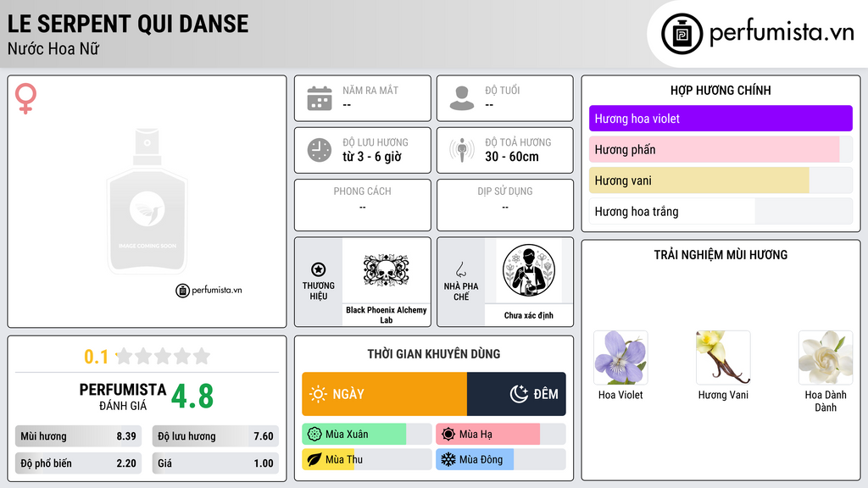The height and width of the screenshot is (488, 868).
Task: Click the sillage icon for Độ toả hương
Action: (x=462, y=150)
